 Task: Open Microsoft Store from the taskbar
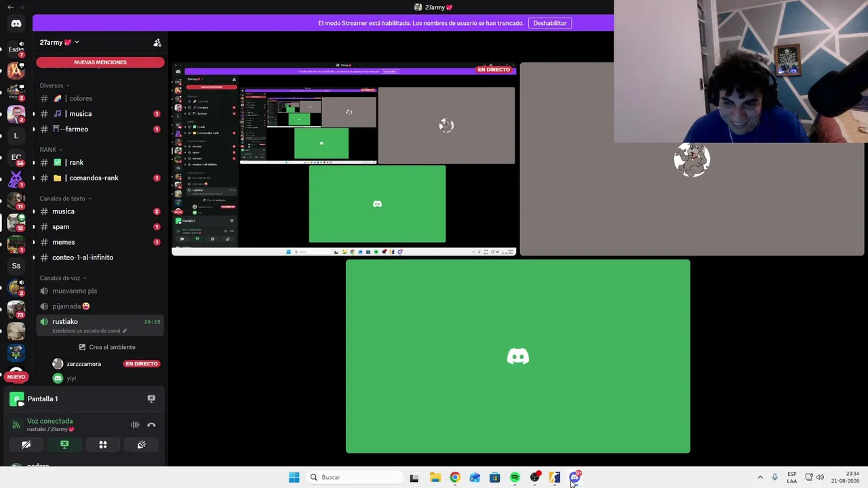pyautogui.click(x=495, y=477)
